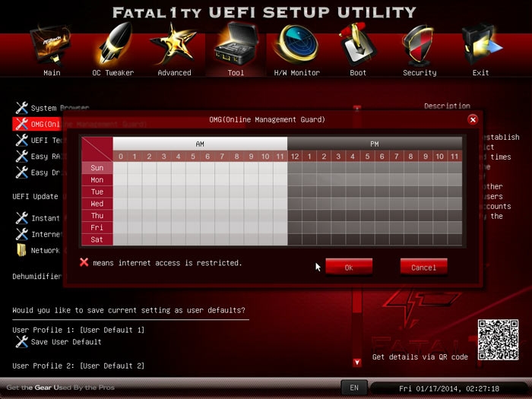Screen dimensions: 532x399
Task: Open the OC Tweaker rocket icon
Action: [115, 44]
